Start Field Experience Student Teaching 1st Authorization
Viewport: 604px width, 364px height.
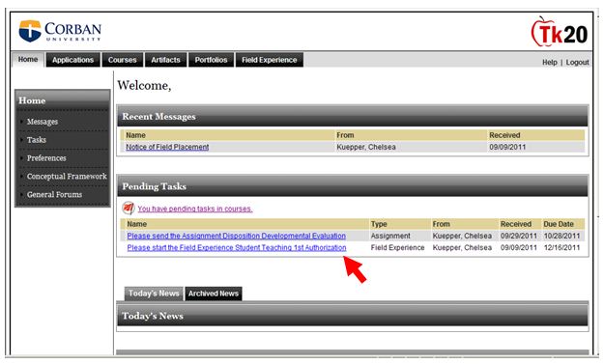click(x=237, y=247)
